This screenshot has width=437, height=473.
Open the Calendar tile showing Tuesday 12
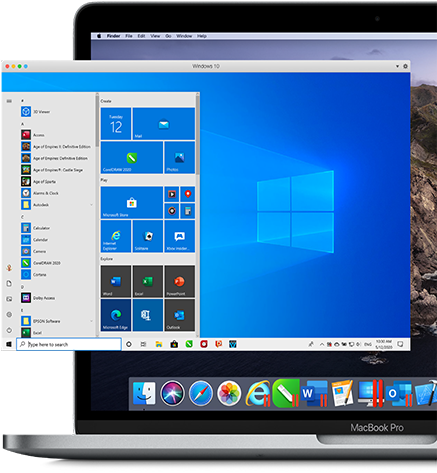click(x=116, y=124)
